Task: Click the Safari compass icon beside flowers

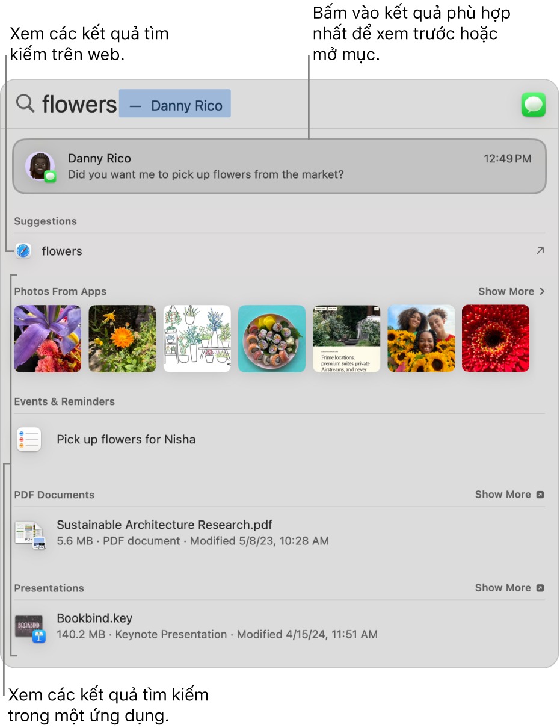Action: pyautogui.click(x=23, y=251)
